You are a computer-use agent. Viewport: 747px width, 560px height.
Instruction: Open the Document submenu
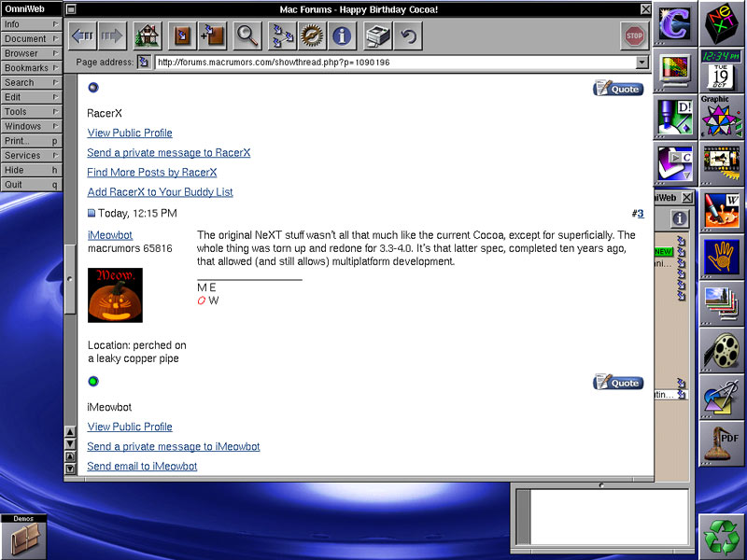click(32, 38)
